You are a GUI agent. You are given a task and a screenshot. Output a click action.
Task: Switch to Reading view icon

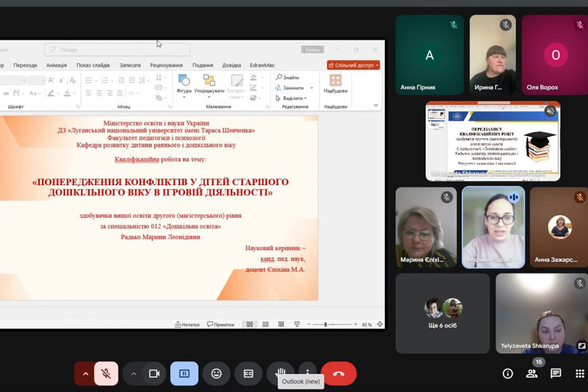point(281,325)
